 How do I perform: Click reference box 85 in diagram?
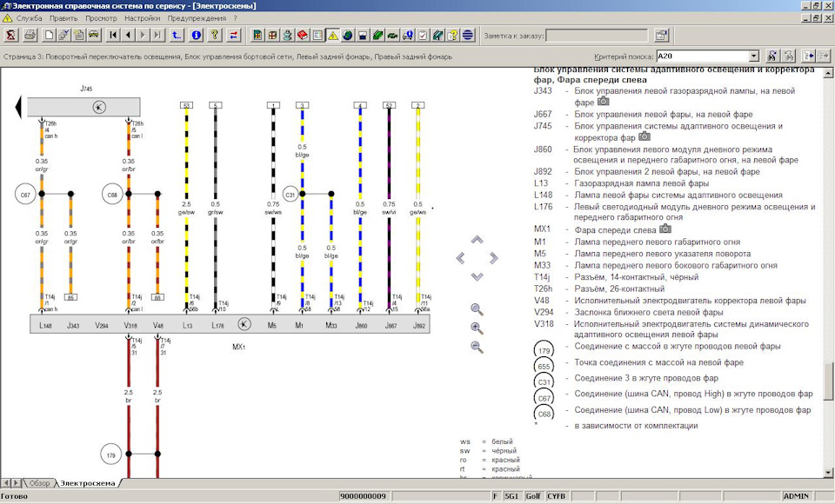coord(70,297)
